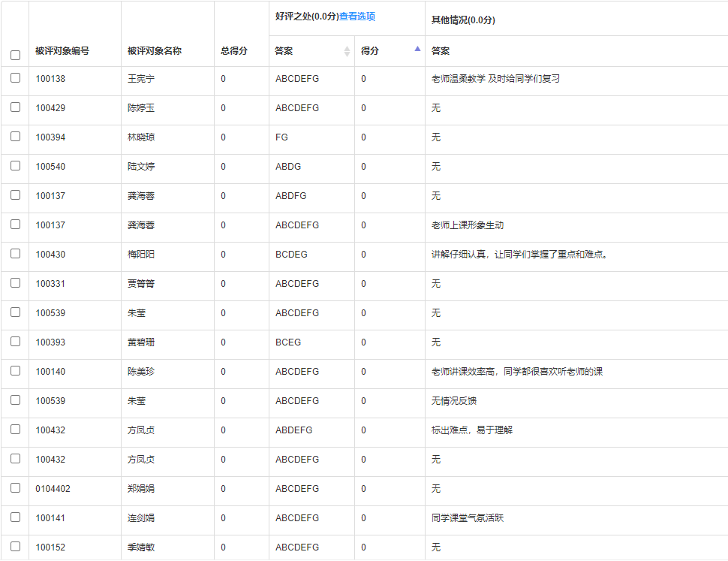Check the box for 陈美珍 row 100140
Screen dimensions: 728x561
click(15, 371)
